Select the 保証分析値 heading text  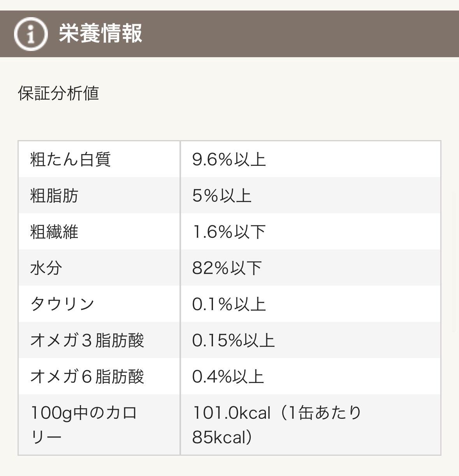(x=58, y=93)
